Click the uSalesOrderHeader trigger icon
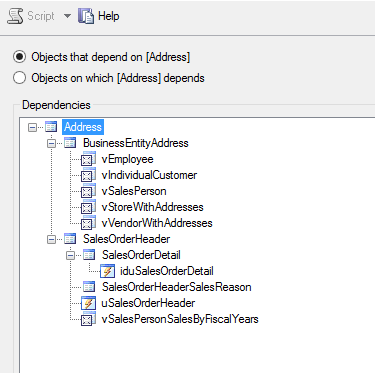Viewport: 375px width, 373px height. 88,303
